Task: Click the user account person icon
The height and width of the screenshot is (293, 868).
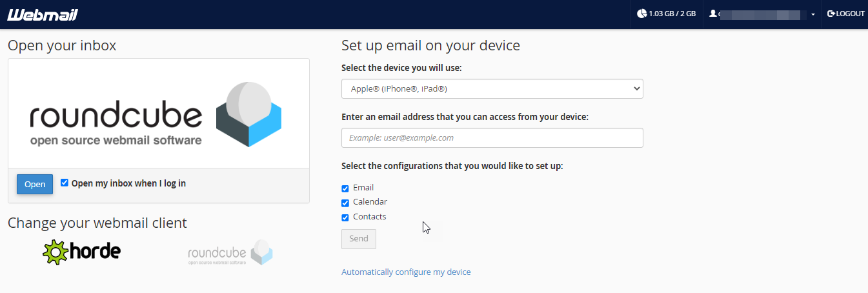Action: 713,14
